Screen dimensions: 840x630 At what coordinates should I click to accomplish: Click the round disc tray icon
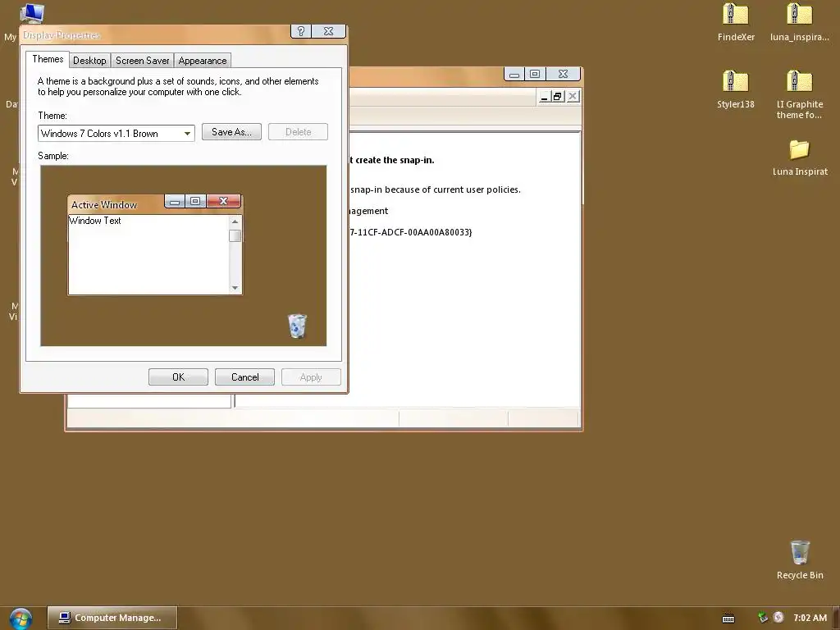(778, 618)
